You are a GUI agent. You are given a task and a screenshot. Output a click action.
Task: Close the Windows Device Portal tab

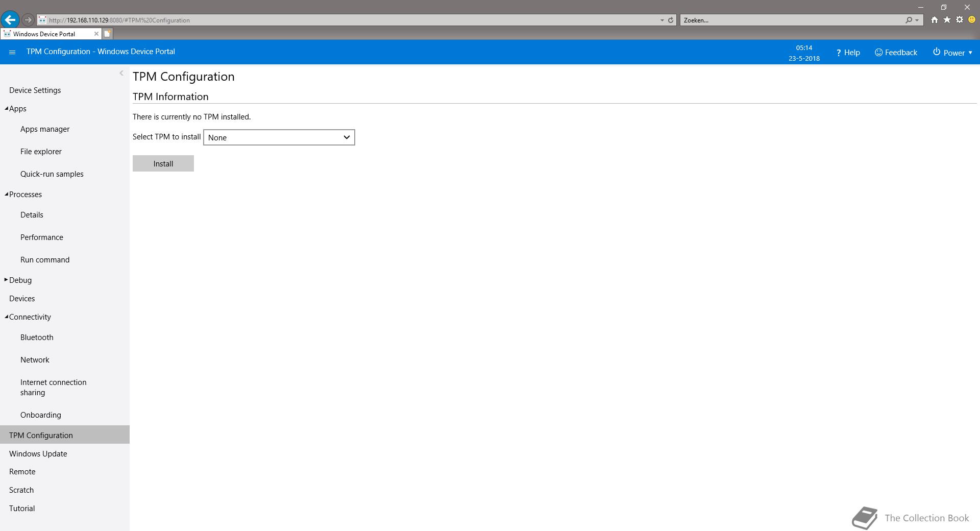click(x=96, y=34)
